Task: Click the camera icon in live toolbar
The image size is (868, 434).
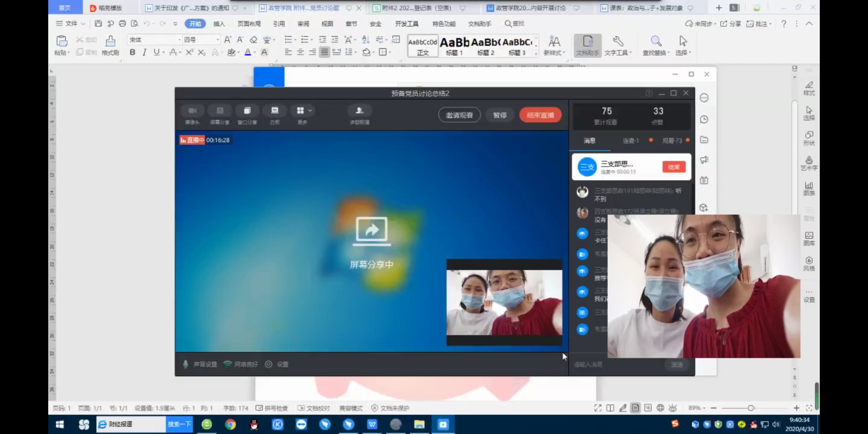Action: pyautogui.click(x=192, y=111)
